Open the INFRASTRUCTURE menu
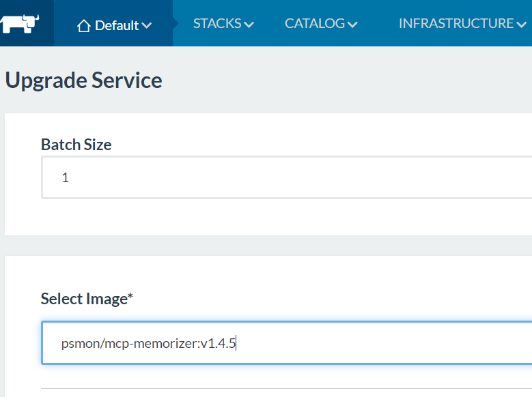532x397 pixels. click(x=456, y=24)
